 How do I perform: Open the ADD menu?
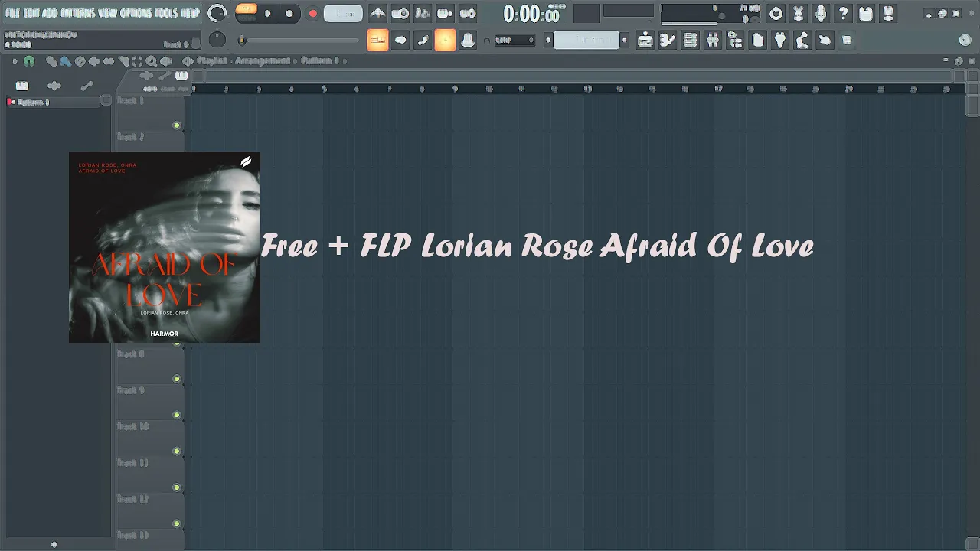50,13
